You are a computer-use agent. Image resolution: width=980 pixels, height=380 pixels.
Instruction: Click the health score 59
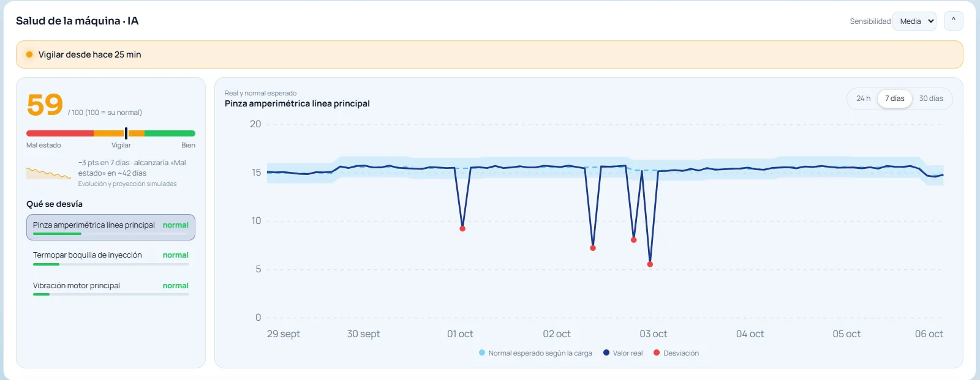click(45, 105)
